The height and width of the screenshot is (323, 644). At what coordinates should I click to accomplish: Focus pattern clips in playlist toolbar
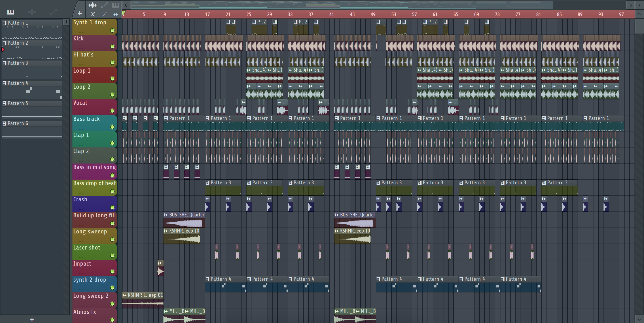(x=116, y=5)
